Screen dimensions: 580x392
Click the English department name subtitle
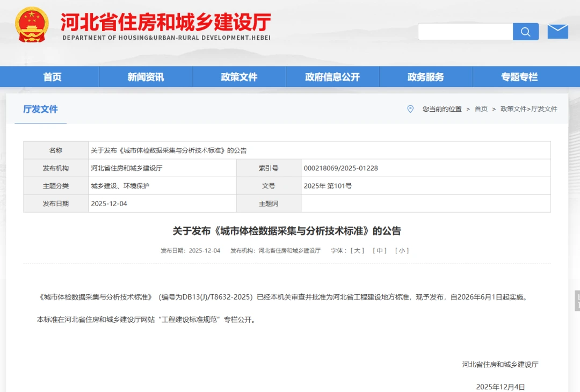pos(166,38)
